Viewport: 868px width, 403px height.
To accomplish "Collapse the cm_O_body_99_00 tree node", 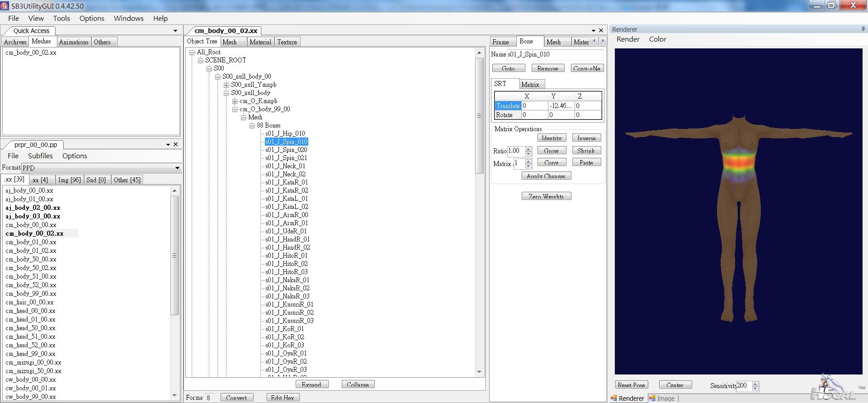I will click(x=235, y=109).
